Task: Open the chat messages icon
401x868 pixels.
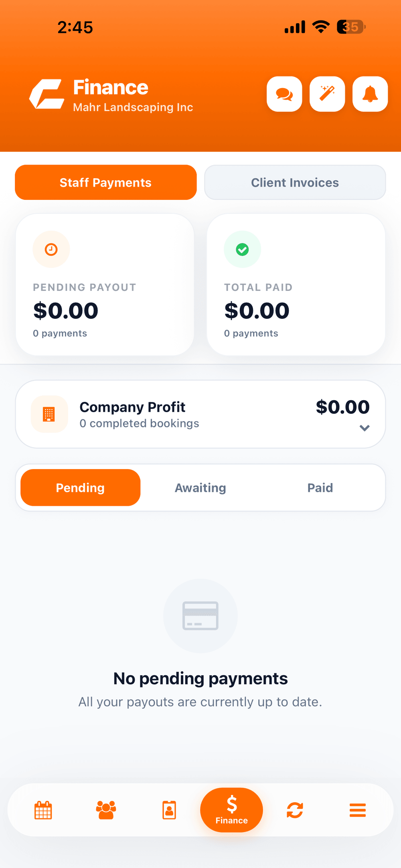Action: (x=284, y=94)
